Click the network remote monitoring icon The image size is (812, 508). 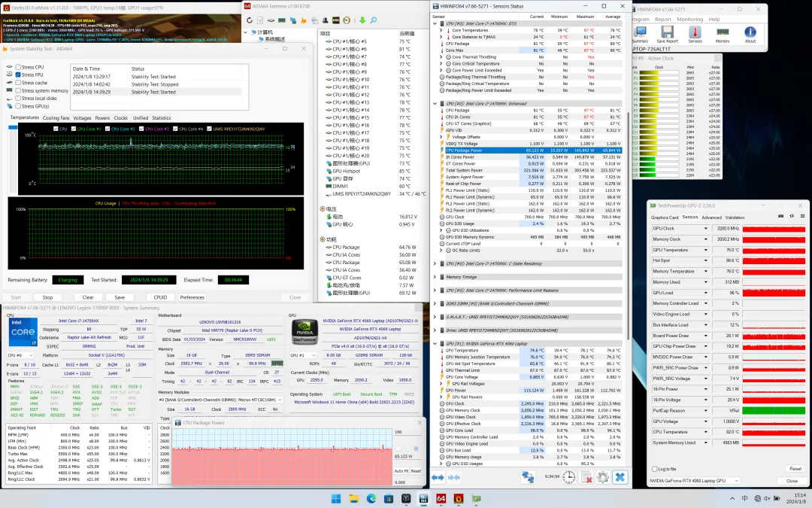coord(528,476)
